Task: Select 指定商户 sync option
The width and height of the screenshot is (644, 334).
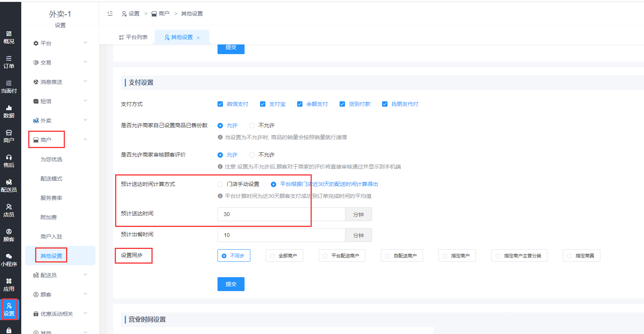Action: point(457,256)
